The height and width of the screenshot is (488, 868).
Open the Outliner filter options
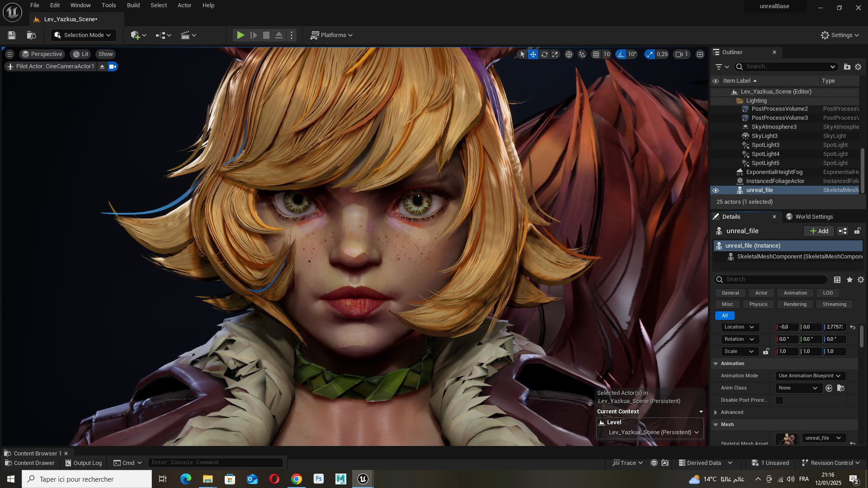click(722, 67)
